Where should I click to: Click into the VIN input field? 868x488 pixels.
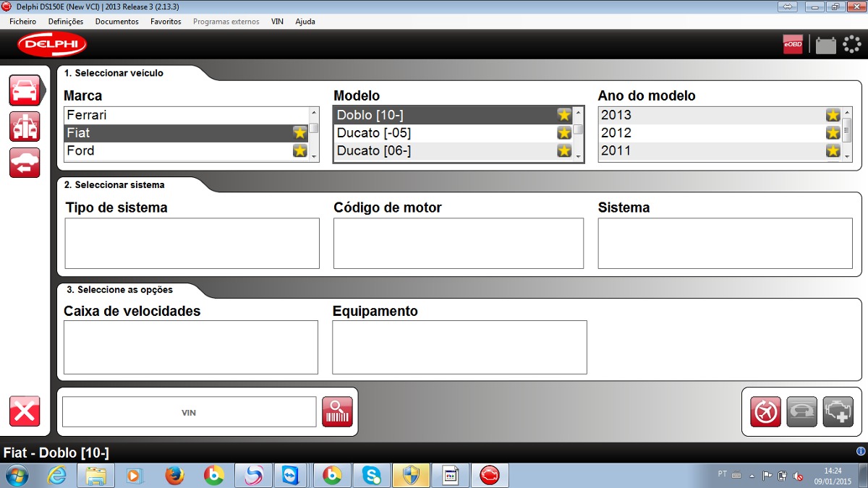pyautogui.click(x=190, y=412)
